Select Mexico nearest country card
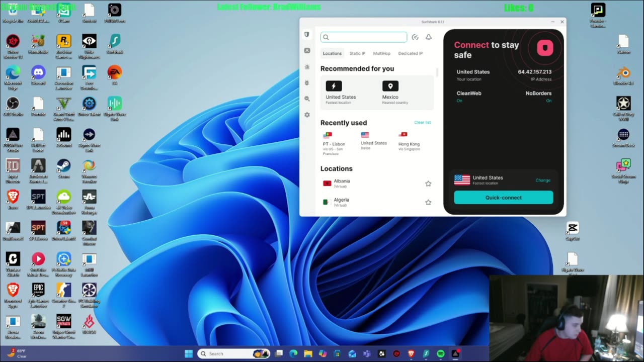This screenshot has width=644, height=362. (x=405, y=93)
